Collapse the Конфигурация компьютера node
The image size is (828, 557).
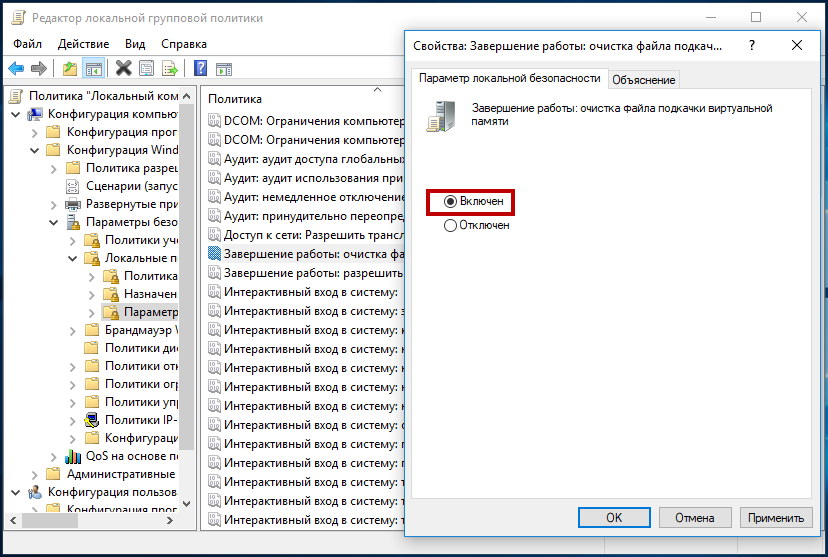15,114
